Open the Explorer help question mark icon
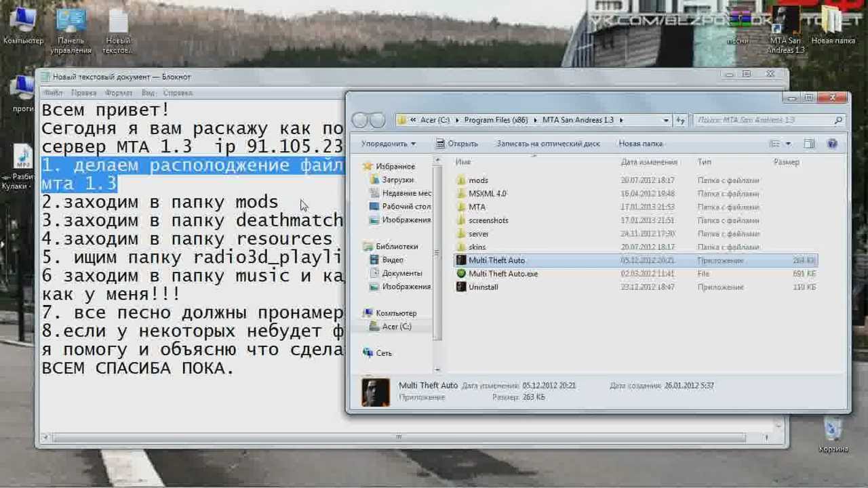This screenshot has height=488, width=868. (x=832, y=144)
